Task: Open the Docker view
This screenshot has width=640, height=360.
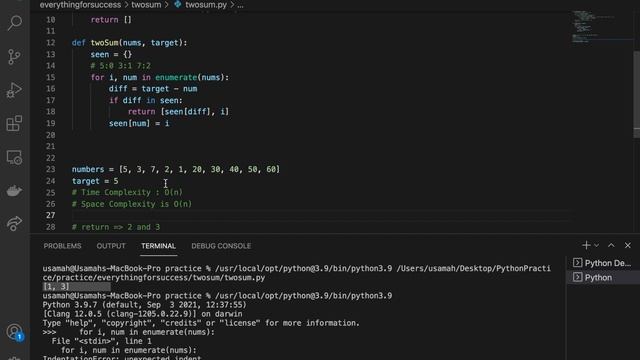Action: 14,191
